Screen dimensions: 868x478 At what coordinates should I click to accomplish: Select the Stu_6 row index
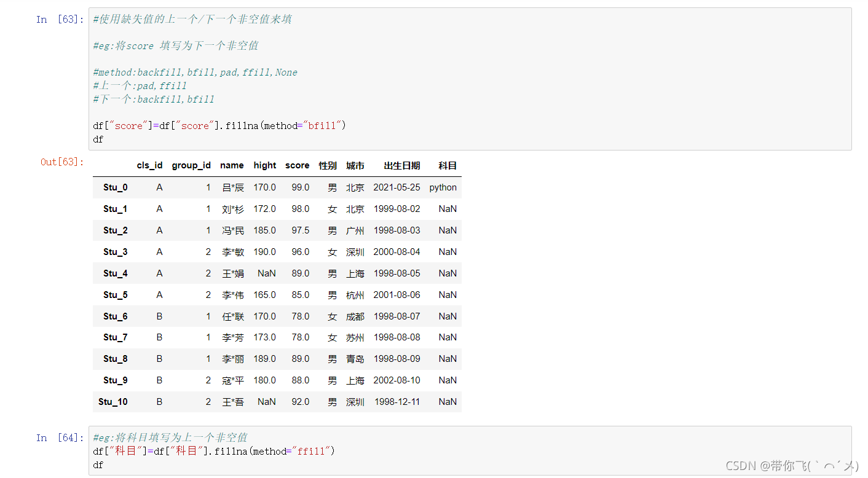[116, 316]
